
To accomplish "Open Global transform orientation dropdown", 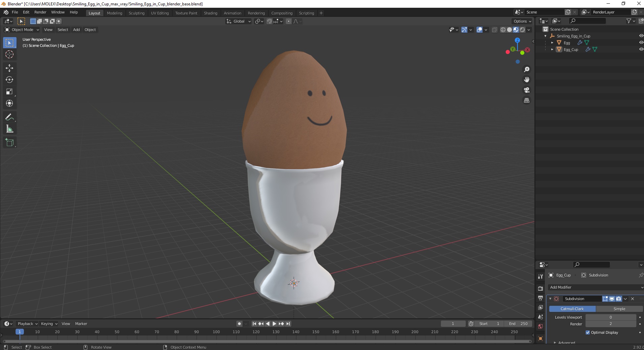I will [x=239, y=21].
